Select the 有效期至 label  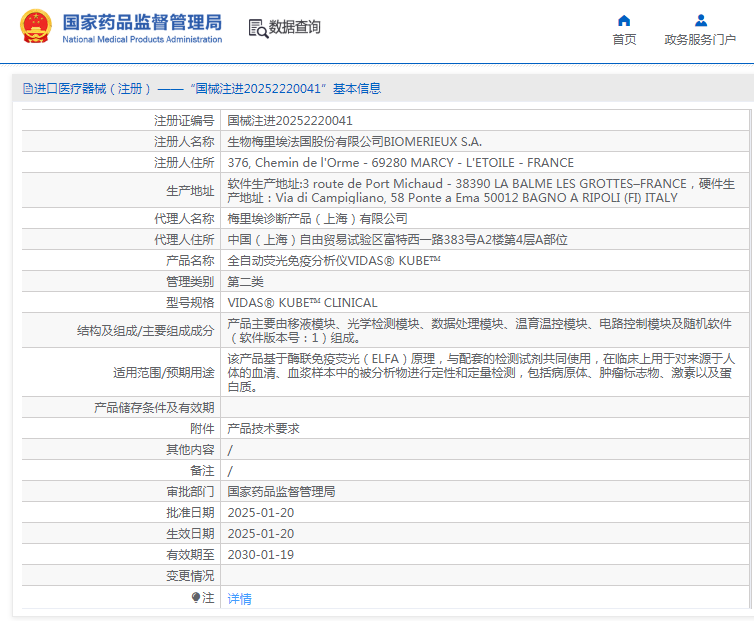pyautogui.click(x=190, y=555)
